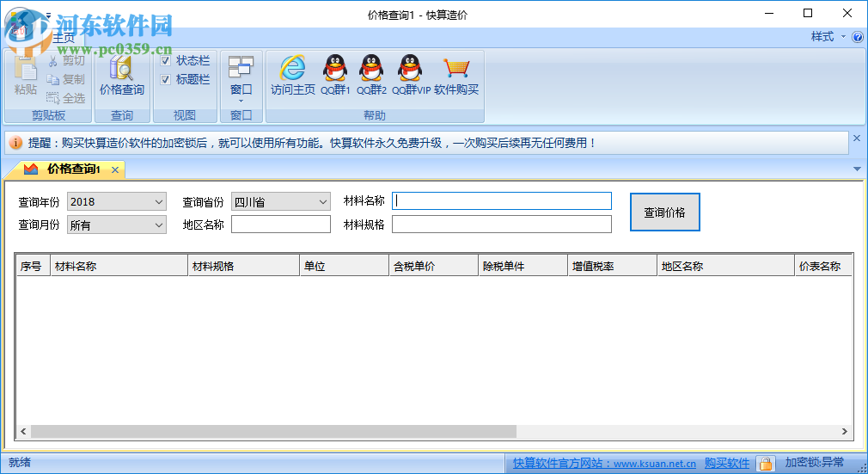The width and height of the screenshot is (868, 474).
Task: Click the QQ群1 penguin icon
Action: point(335,68)
